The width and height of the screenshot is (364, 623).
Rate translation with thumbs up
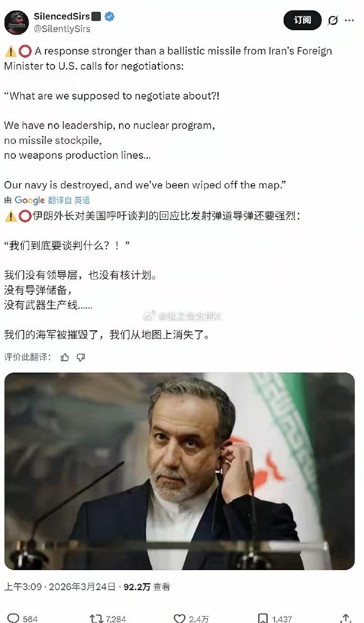click(65, 358)
